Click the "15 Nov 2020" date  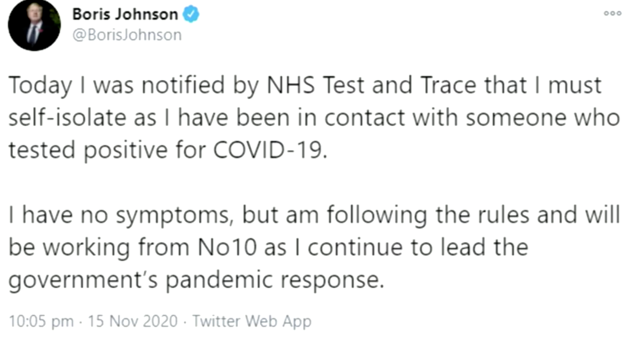133,321
